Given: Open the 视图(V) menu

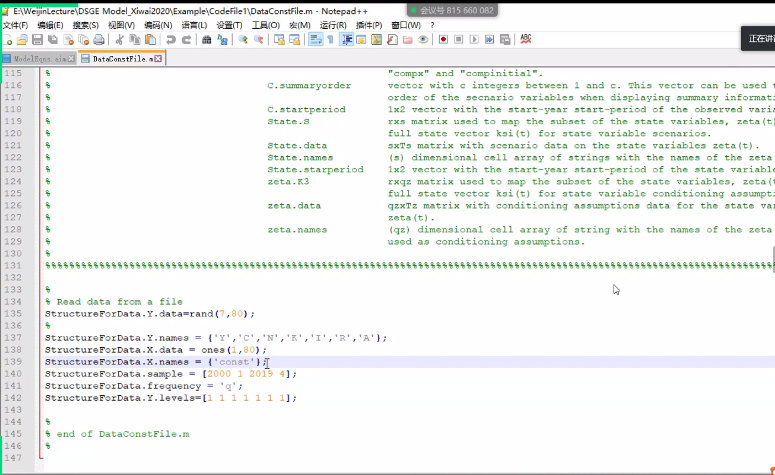Looking at the screenshot, I should [122, 25].
